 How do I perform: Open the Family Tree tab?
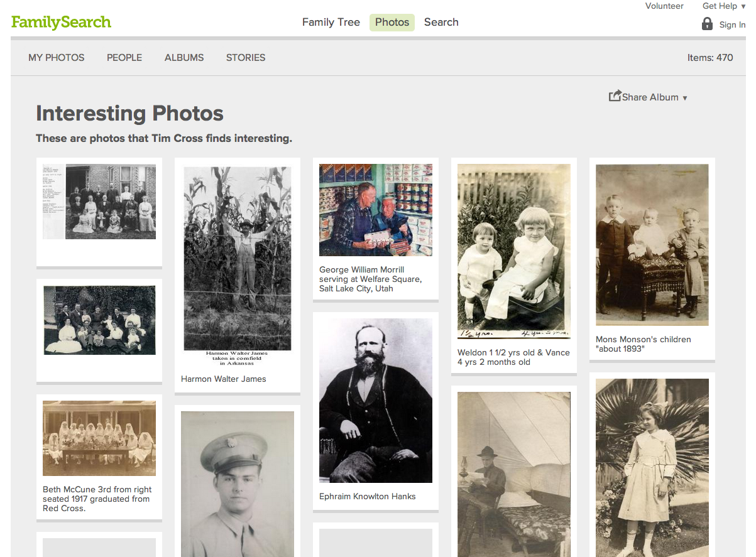pos(331,22)
